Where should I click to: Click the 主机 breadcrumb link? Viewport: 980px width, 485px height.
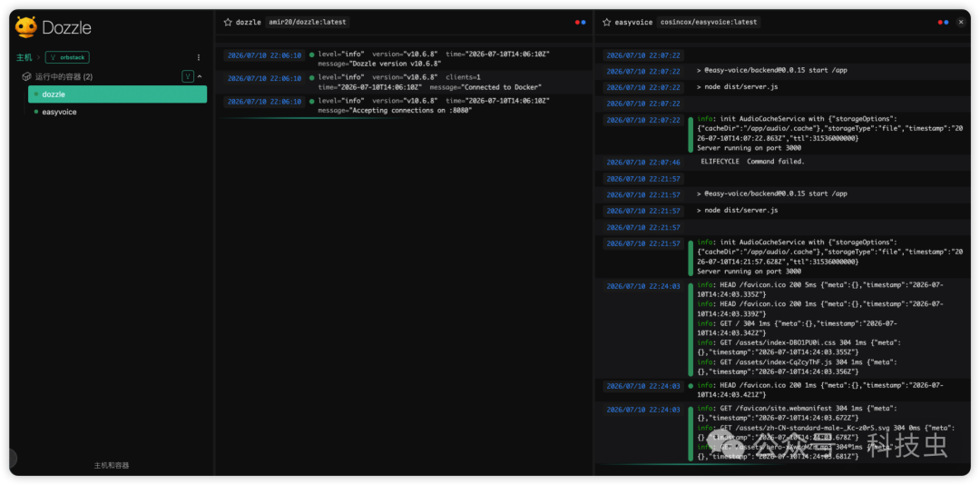point(24,57)
